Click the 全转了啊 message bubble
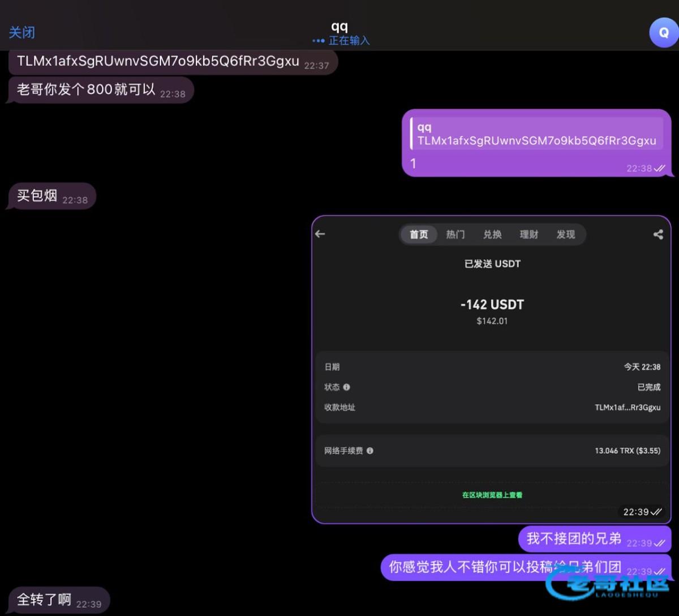The image size is (679, 616). (58, 600)
